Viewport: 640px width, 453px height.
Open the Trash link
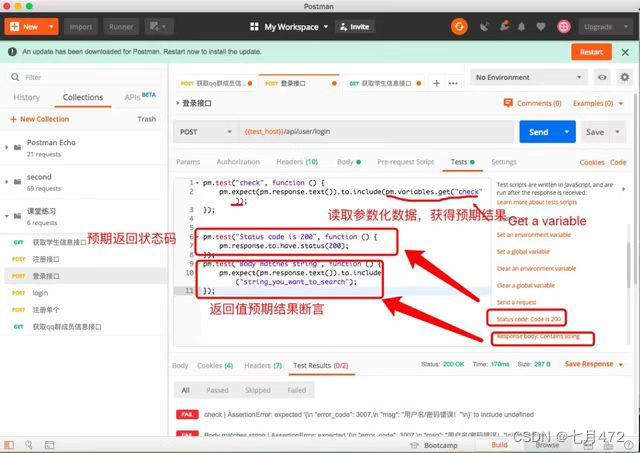coord(147,119)
